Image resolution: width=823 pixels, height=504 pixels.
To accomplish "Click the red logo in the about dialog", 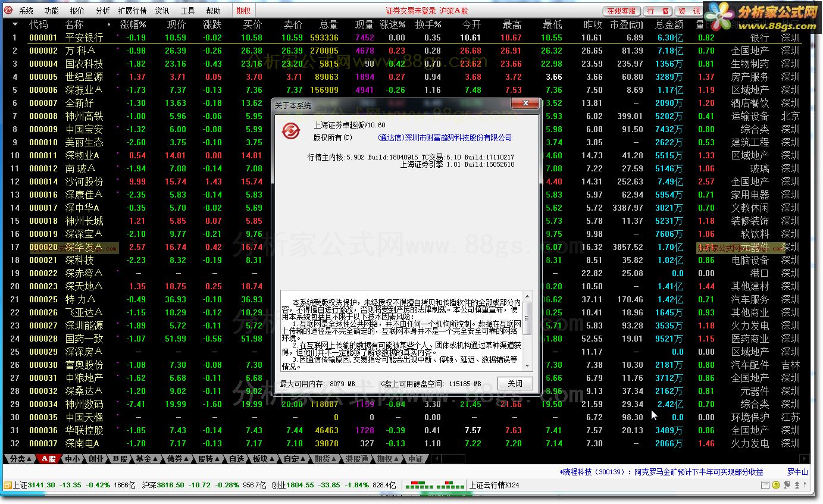I will 291,131.
